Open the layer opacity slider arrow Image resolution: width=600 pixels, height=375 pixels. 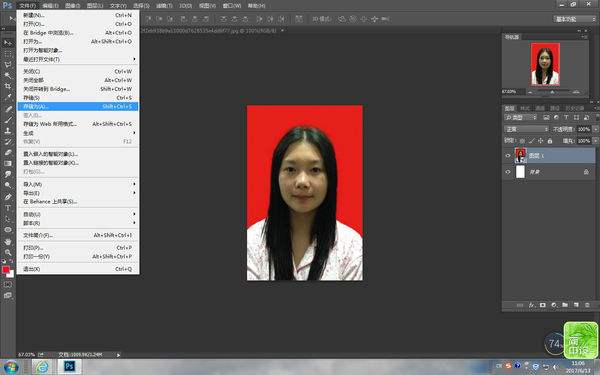click(595, 129)
